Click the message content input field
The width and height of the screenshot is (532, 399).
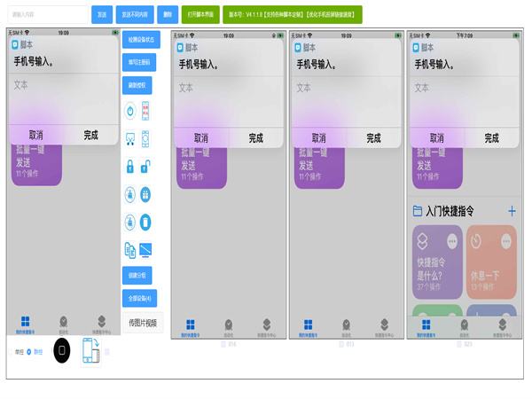(47, 15)
